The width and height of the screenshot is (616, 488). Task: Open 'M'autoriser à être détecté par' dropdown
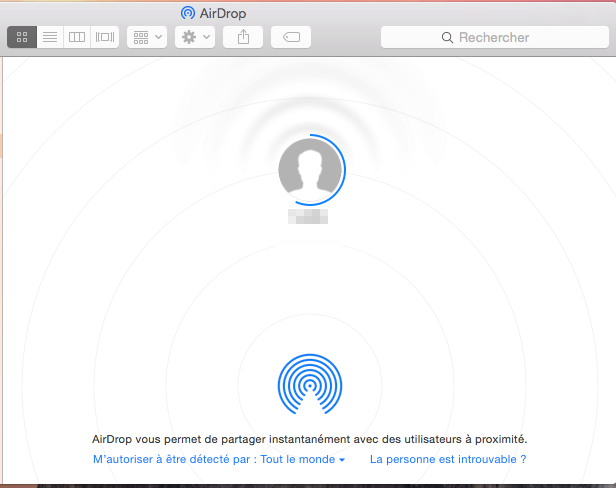coord(219,459)
